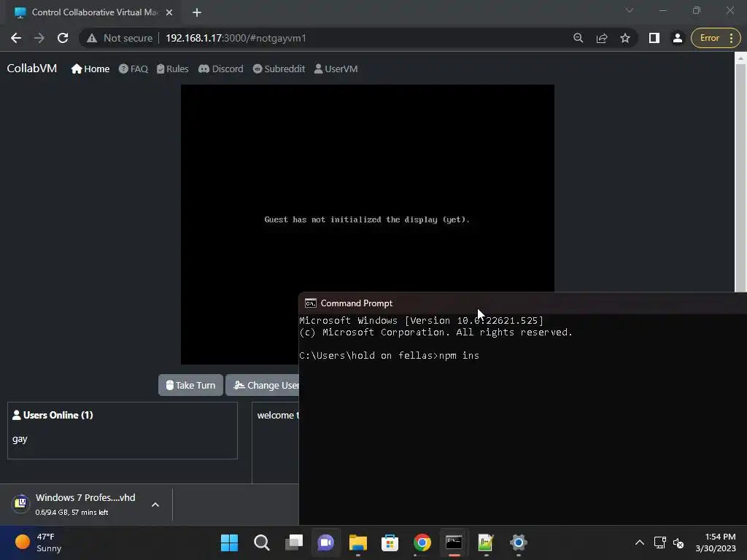Click the browser forward arrow
This screenshot has width=747, height=560.
(x=39, y=38)
